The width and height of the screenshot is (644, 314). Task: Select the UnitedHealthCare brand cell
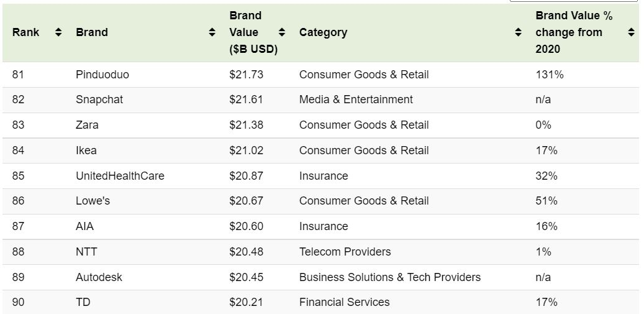[120, 176]
